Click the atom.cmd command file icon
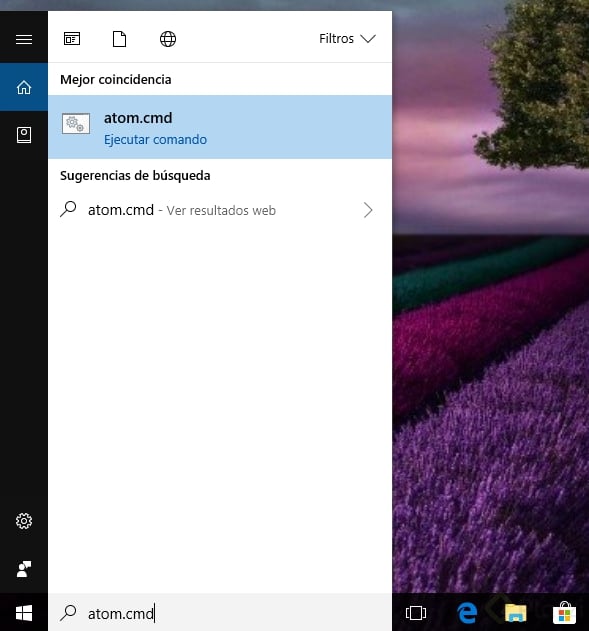The width and height of the screenshot is (589, 631). (76, 124)
